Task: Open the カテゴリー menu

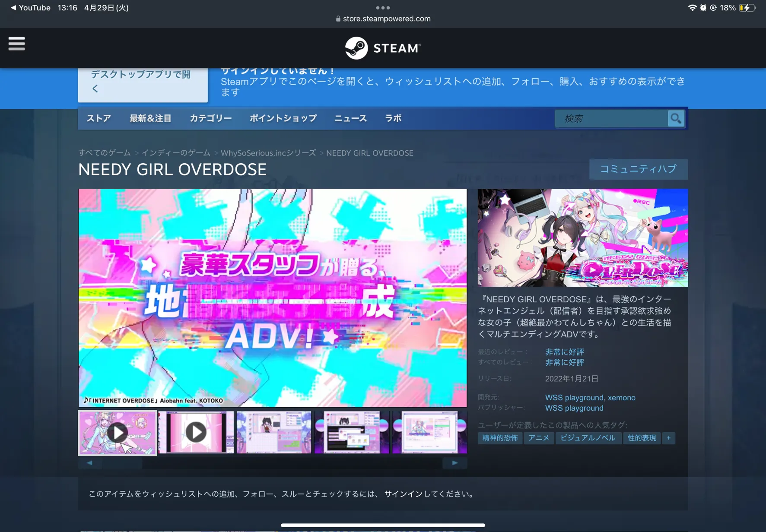Action: [211, 118]
